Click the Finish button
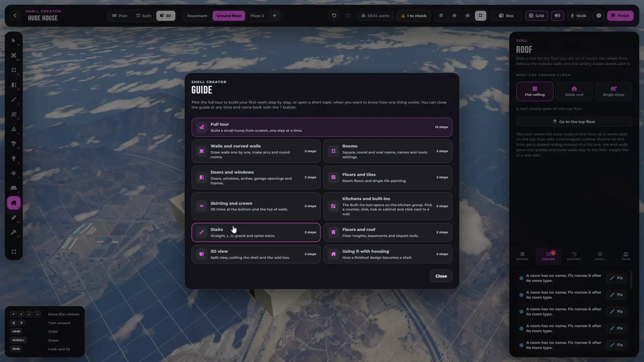Image resolution: width=644 pixels, height=362 pixels. point(620,16)
